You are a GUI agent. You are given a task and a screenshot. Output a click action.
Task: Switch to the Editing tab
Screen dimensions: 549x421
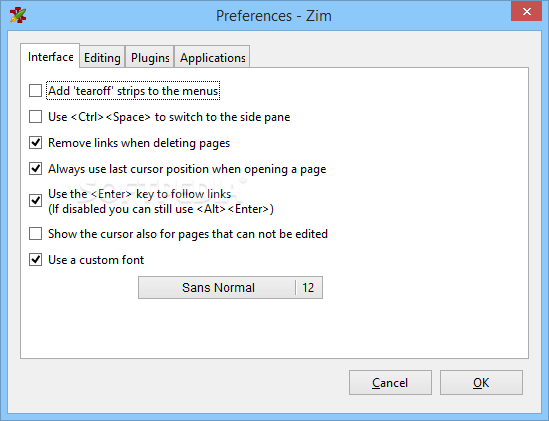point(102,57)
